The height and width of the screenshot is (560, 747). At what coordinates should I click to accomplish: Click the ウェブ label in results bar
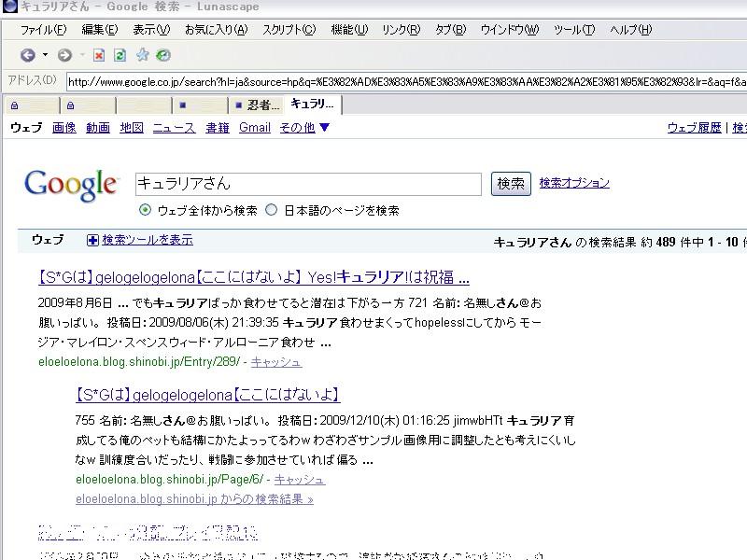tap(48, 240)
